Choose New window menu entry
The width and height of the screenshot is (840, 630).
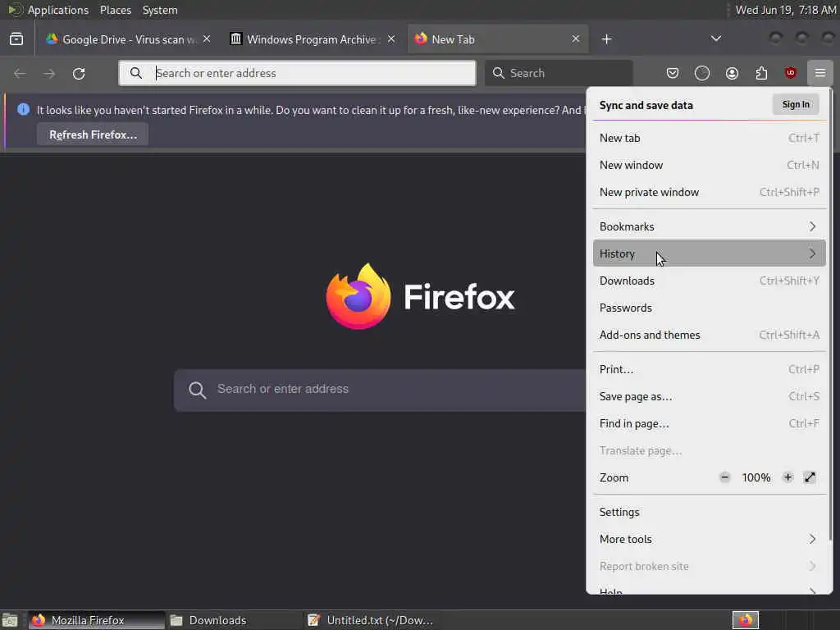pyautogui.click(x=710, y=165)
